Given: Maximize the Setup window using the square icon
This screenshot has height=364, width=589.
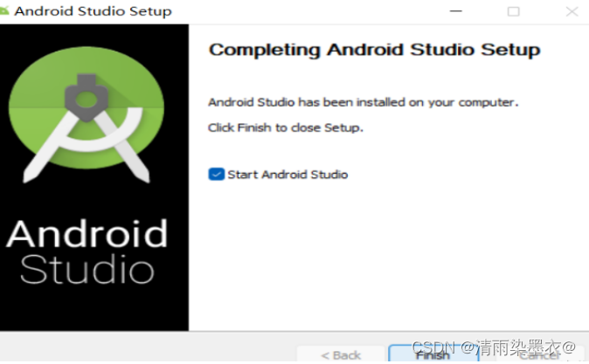Looking at the screenshot, I should coord(514,11).
